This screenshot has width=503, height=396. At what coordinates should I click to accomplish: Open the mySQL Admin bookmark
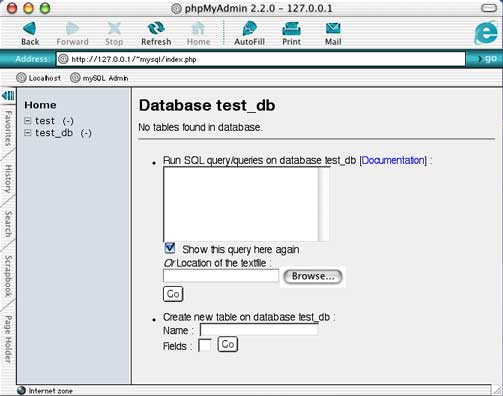pos(99,78)
